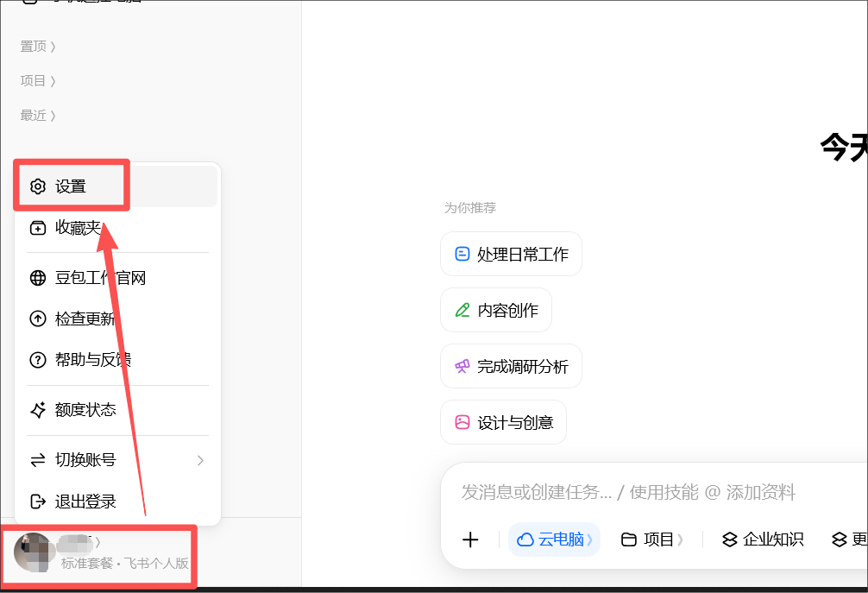
Task: Click the globe icon for 豆包工作官网
Action: 38,278
